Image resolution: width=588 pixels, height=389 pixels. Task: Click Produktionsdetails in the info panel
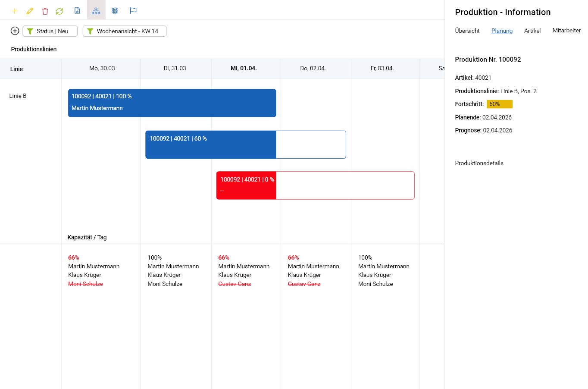479,163
